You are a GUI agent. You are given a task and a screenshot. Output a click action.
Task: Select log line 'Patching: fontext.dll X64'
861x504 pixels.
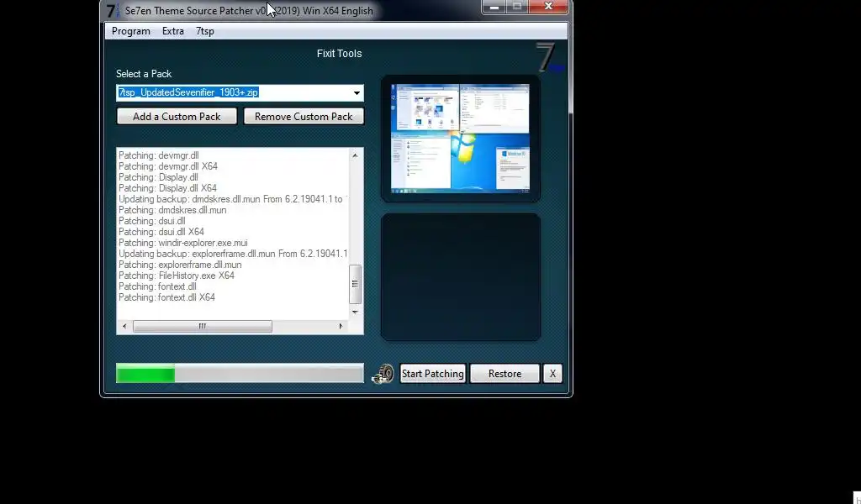coord(167,298)
